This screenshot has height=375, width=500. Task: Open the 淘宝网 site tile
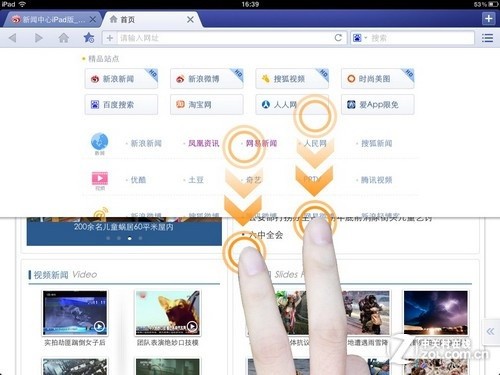(x=207, y=105)
